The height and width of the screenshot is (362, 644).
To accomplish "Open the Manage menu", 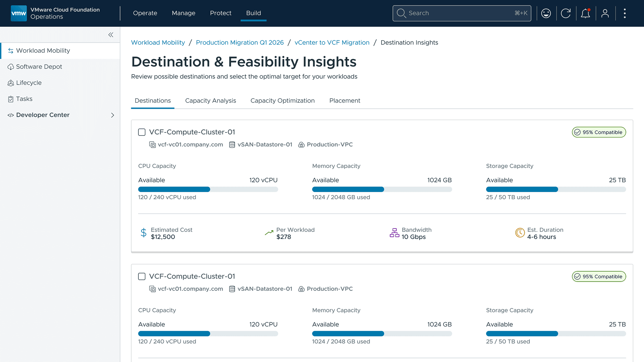I will coord(184,13).
